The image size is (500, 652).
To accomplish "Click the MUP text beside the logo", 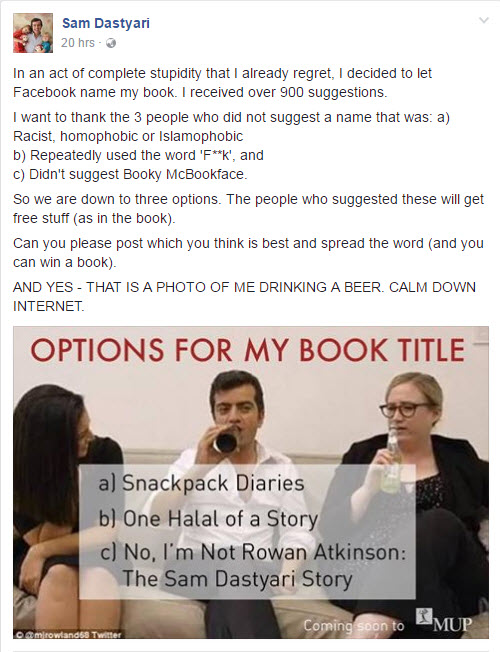I will tap(452, 624).
